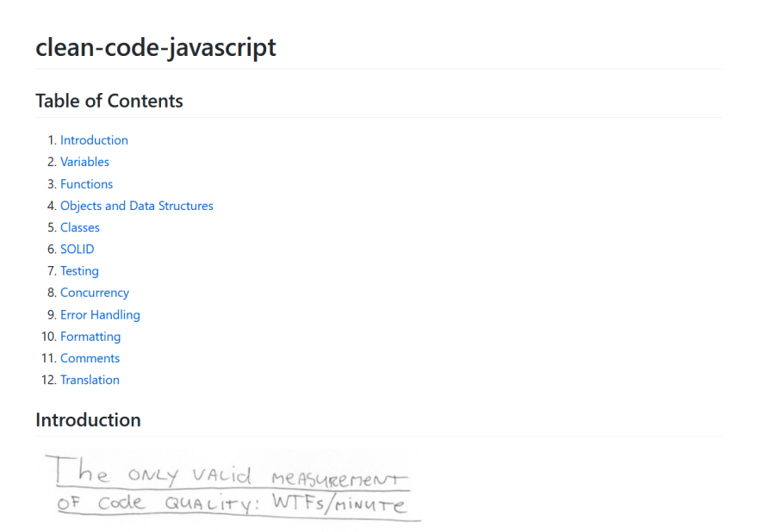Go to the Variables section link

(x=84, y=162)
